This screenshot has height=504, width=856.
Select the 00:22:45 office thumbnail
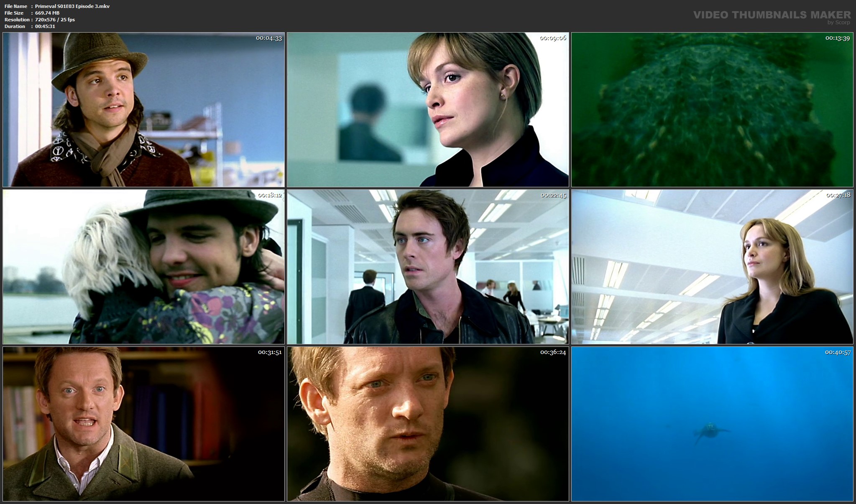[x=427, y=267]
